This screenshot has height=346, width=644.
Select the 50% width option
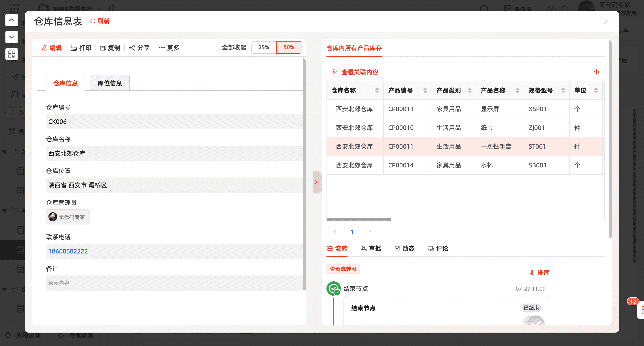pyautogui.click(x=288, y=47)
